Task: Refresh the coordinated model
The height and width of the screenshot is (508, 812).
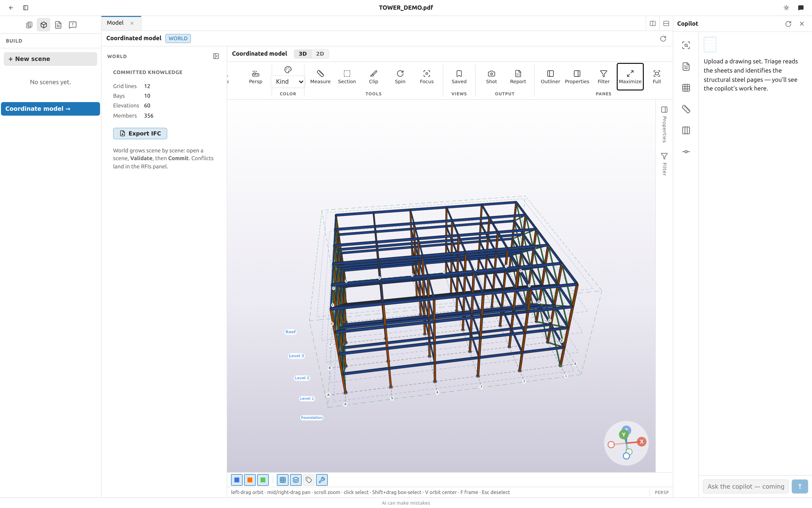Action: click(663, 39)
